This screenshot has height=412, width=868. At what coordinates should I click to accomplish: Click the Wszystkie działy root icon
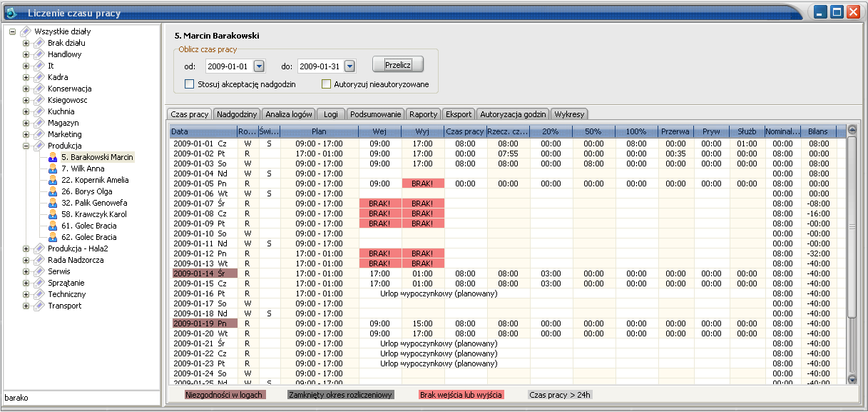(x=26, y=31)
